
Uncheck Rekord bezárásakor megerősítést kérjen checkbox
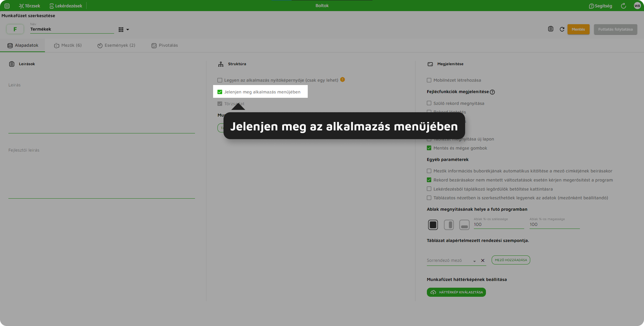coord(429,180)
